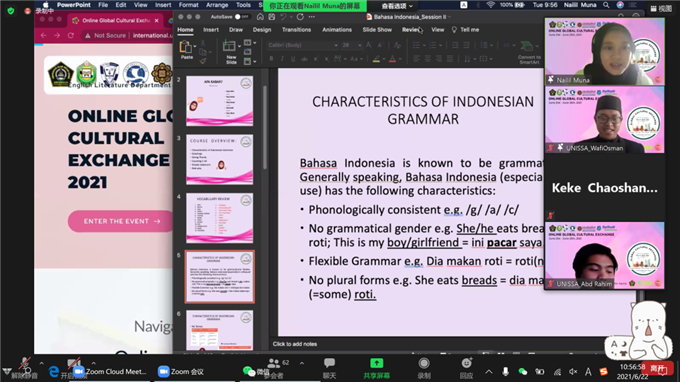680x382 pixels.
Task: Toggle Italic formatting
Action: tap(282, 59)
